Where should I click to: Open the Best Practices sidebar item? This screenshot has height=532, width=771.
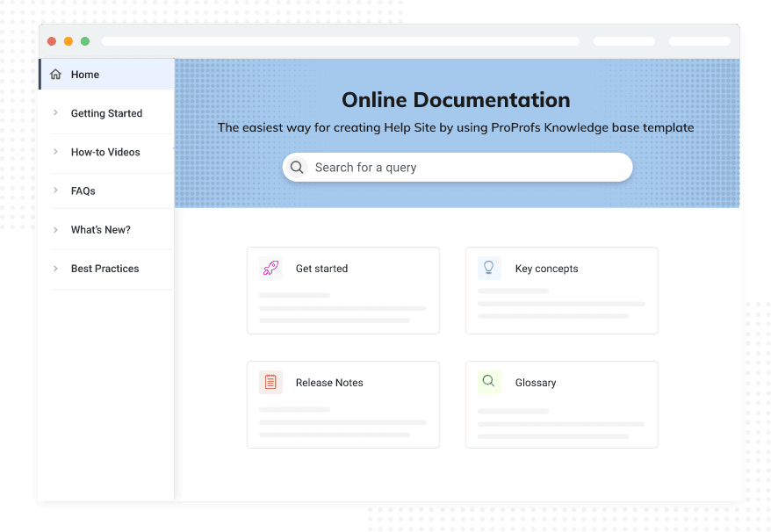tap(104, 269)
